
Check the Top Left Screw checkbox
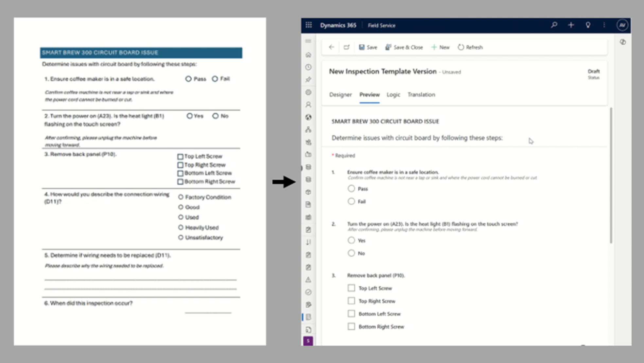tap(351, 288)
